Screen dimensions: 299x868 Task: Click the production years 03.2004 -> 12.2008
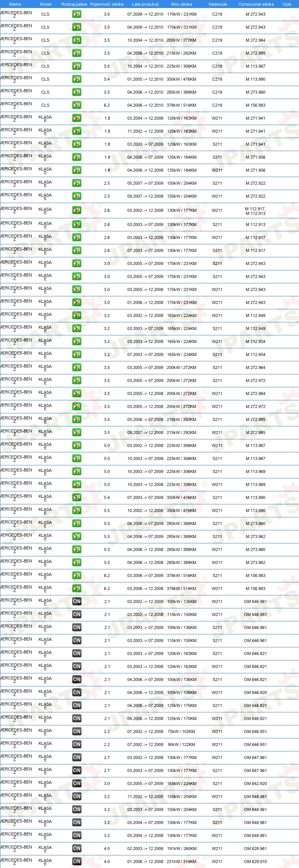pyautogui.click(x=145, y=118)
